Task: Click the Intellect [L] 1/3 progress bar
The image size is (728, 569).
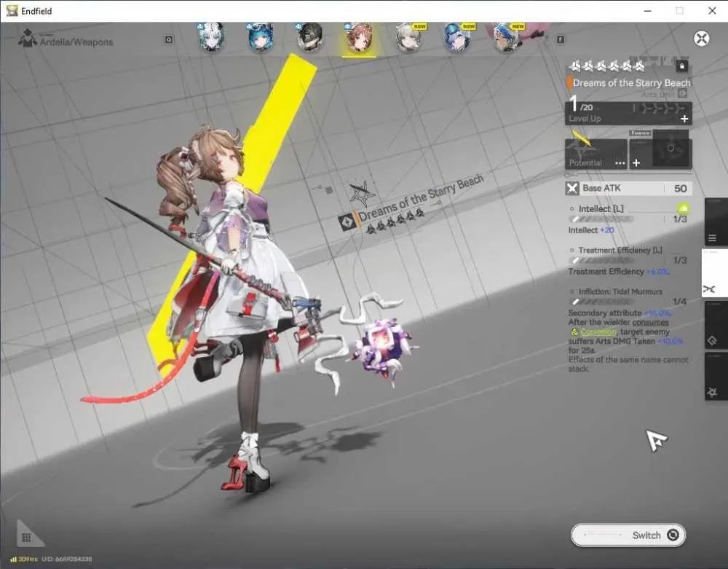Action: [x=601, y=219]
